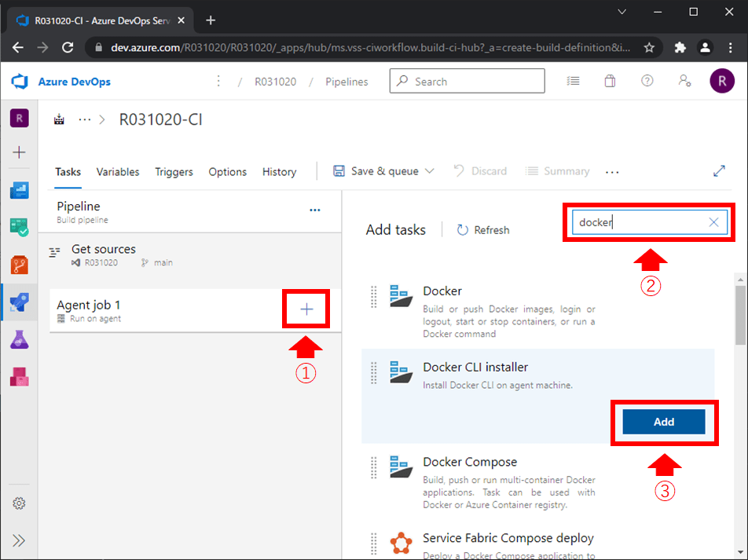Open the R account avatar
The image size is (748, 560).
point(722,81)
